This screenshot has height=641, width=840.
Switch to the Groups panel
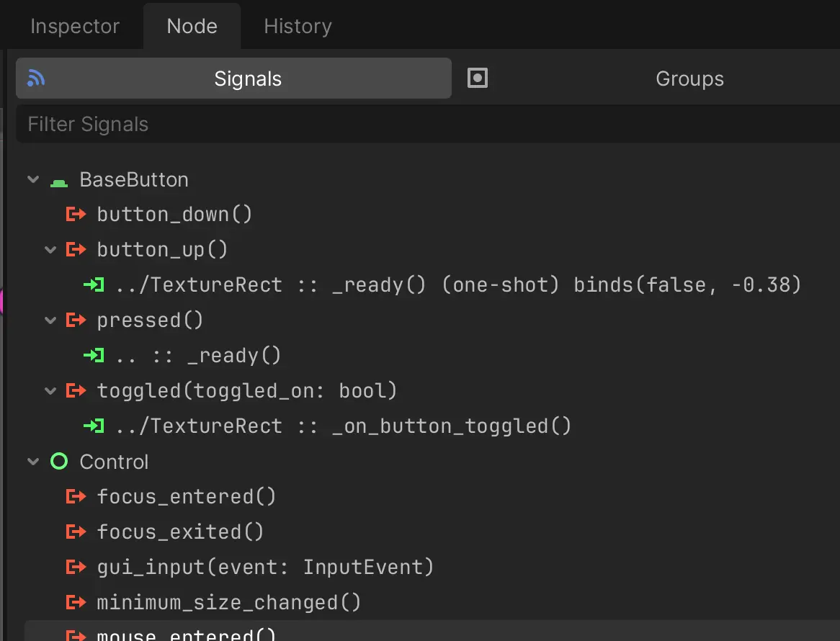689,78
